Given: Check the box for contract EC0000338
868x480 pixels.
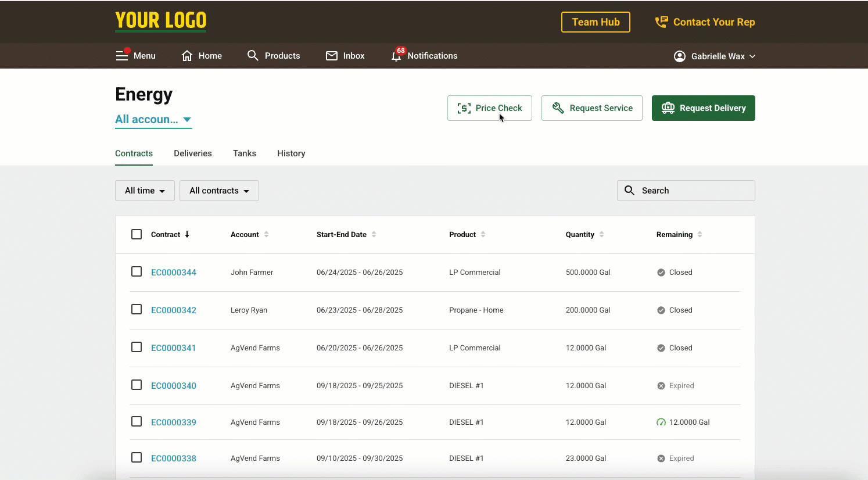Looking at the screenshot, I should [137, 457].
